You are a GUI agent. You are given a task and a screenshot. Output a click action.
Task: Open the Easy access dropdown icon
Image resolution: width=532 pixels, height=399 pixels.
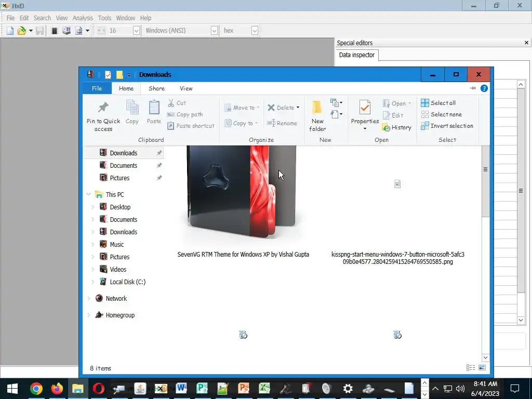[336, 114]
